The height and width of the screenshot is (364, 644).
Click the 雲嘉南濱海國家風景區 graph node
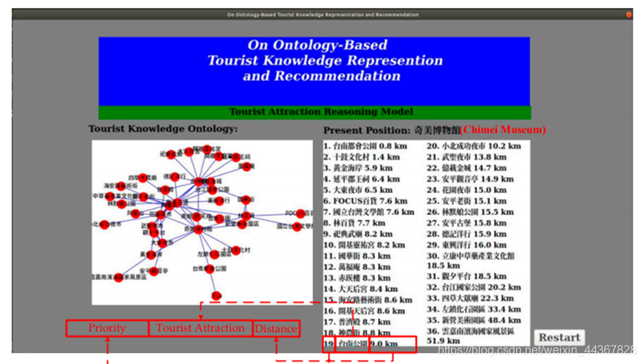tap(118, 278)
